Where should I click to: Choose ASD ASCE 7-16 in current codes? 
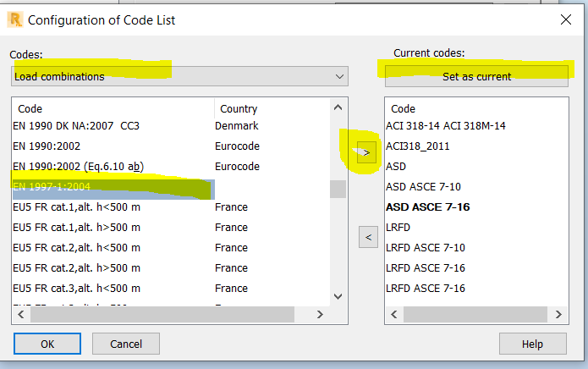428,207
